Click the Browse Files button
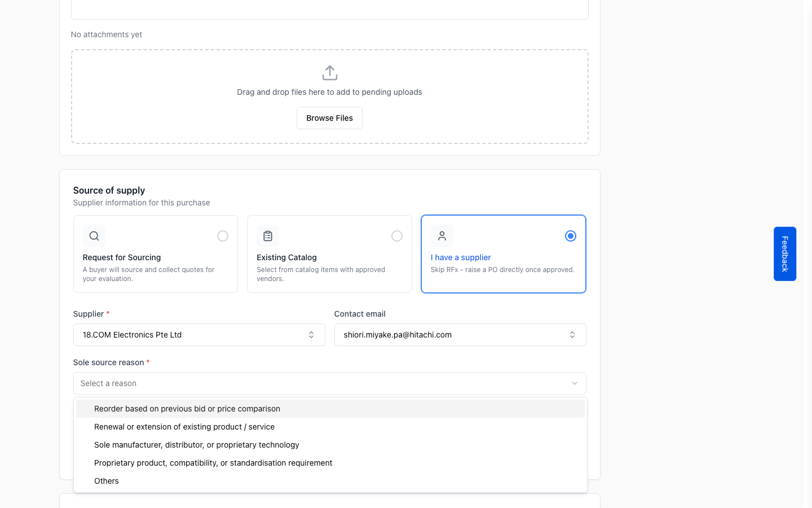The height and width of the screenshot is (508, 812). [x=329, y=118]
